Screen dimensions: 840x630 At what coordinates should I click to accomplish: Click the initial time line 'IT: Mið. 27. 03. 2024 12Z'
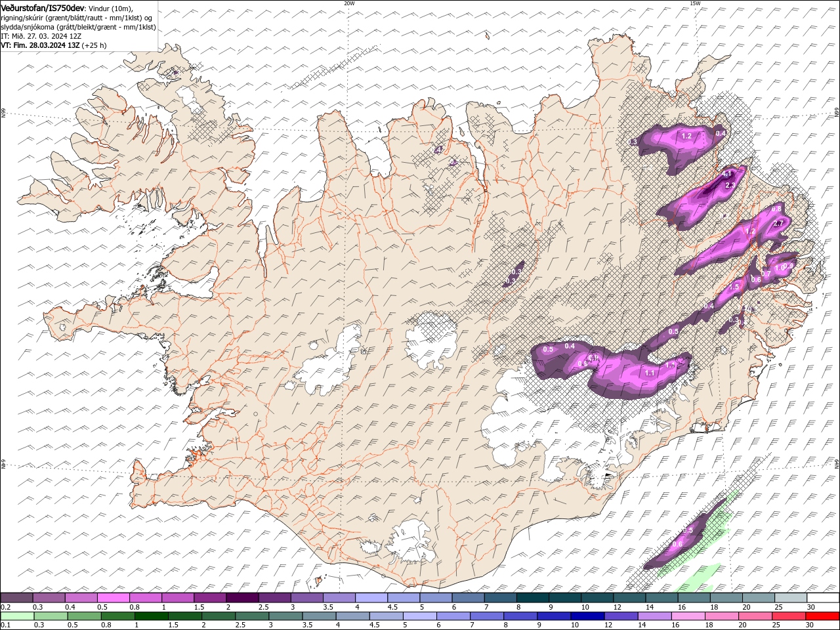click(41, 36)
